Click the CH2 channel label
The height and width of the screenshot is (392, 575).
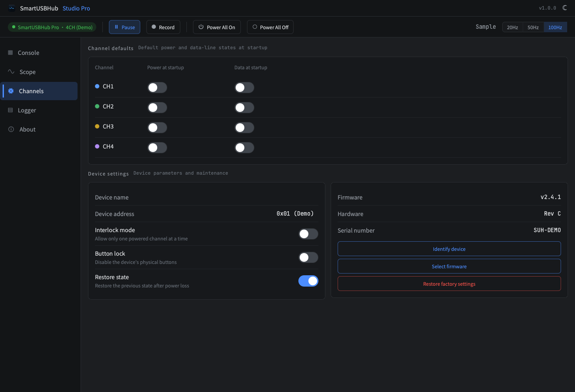pos(108,106)
